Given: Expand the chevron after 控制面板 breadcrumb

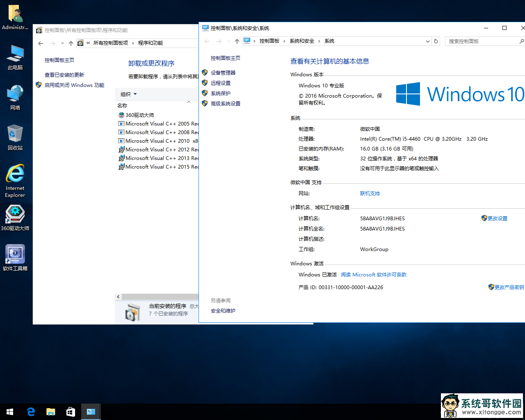Looking at the screenshot, I should tap(284, 41).
